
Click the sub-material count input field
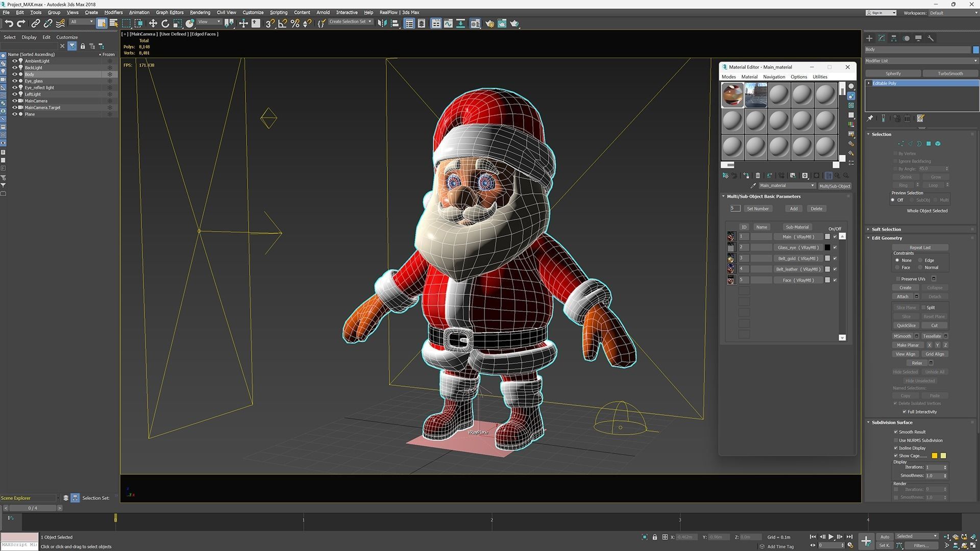coord(735,208)
